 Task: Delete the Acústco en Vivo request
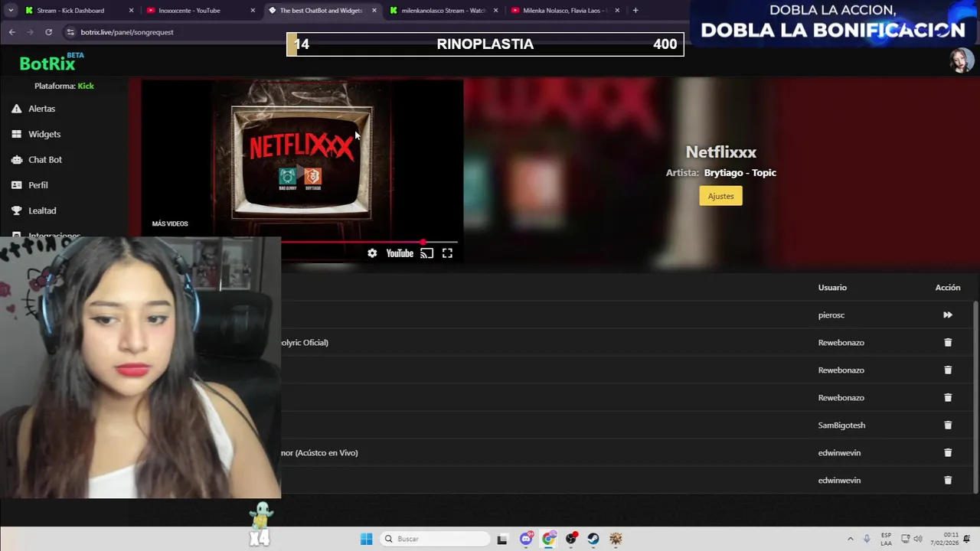[x=947, y=452]
